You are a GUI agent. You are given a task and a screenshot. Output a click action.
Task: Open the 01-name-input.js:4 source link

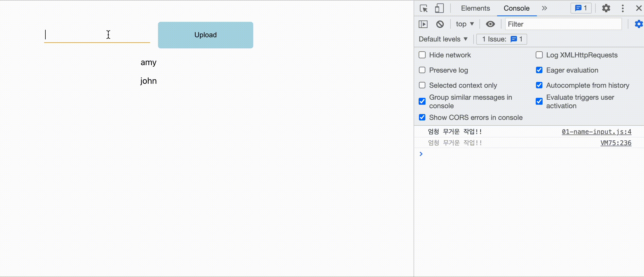pos(596,132)
